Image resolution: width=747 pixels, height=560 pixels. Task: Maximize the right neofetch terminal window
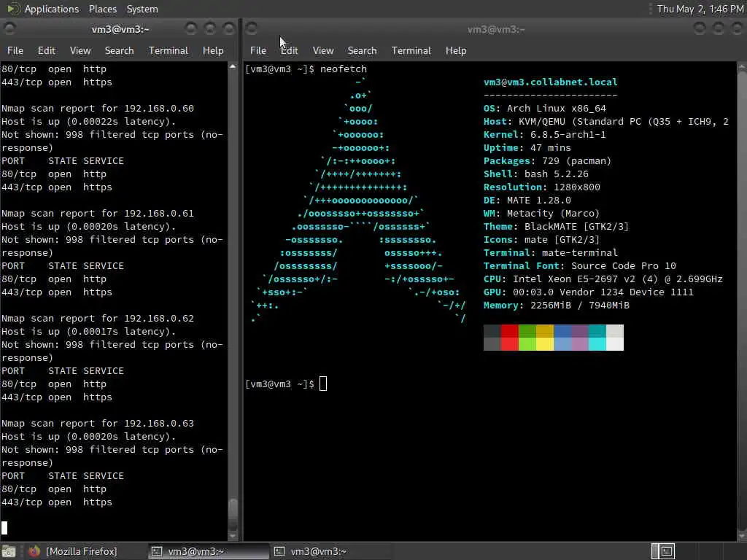click(719, 29)
